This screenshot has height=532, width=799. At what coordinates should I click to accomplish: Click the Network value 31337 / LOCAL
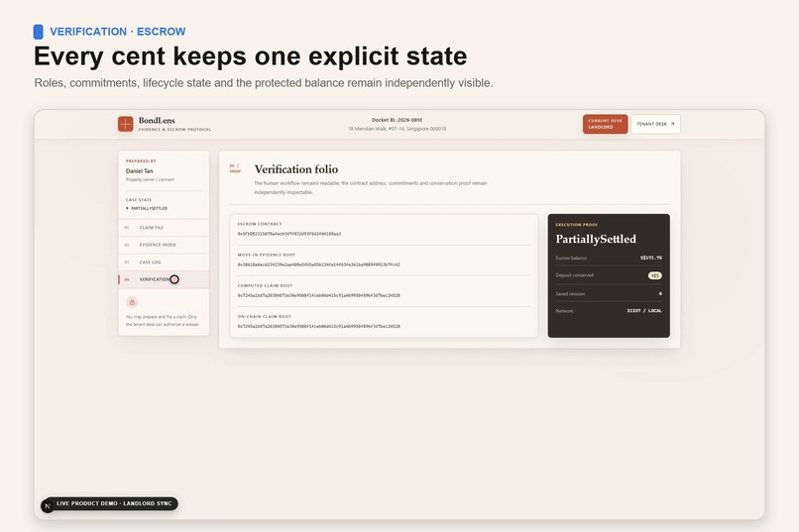[x=644, y=310]
